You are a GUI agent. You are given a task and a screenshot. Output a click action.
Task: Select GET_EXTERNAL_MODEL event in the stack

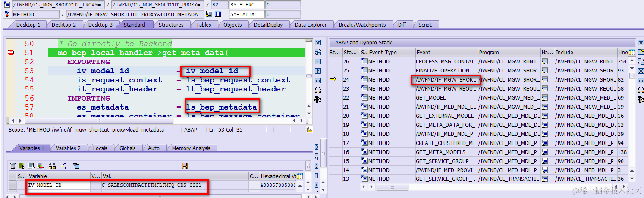tap(446, 116)
